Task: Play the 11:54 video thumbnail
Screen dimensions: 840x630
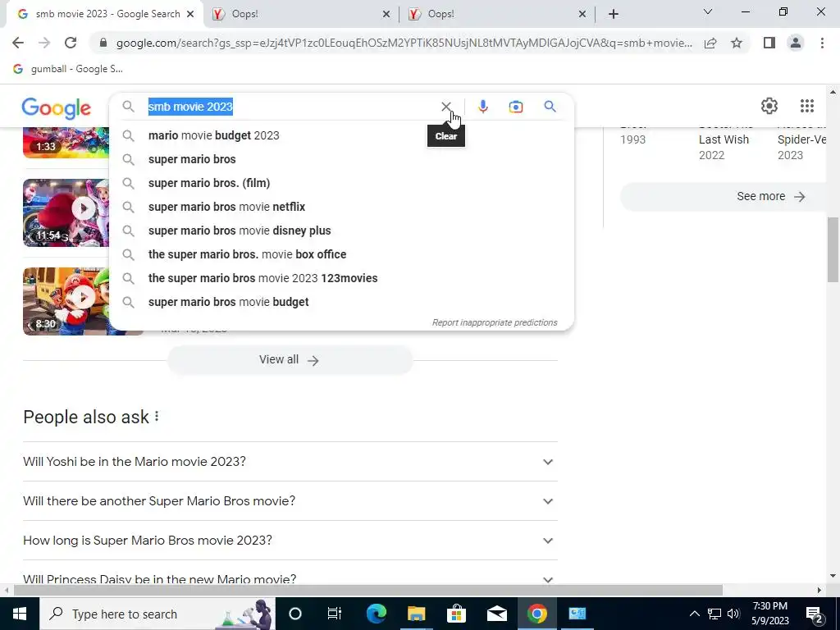Action: 66,212
